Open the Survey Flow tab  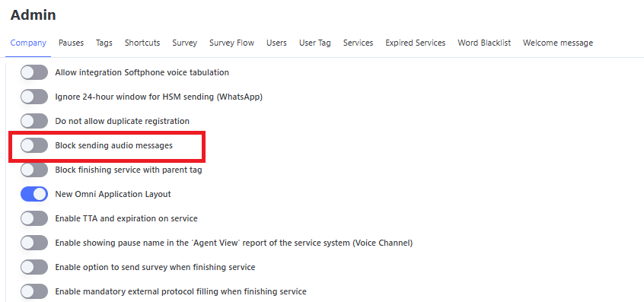[x=231, y=43]
